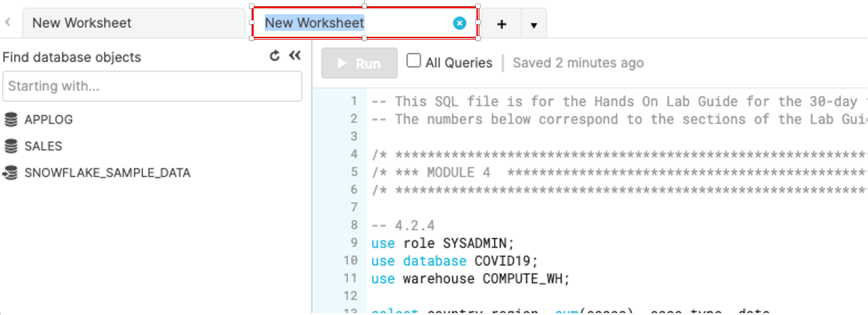Click the Starting with search field

pos(152,87)
